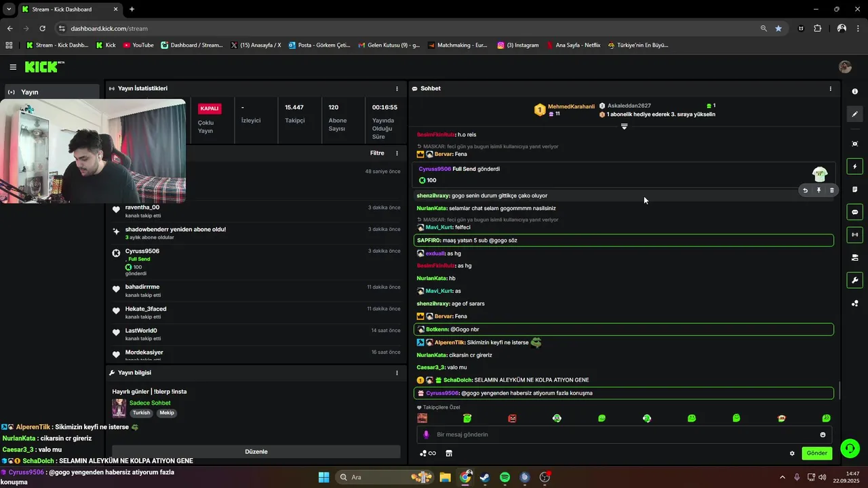Viewport: 868px width, 488px height.
Task: Click the green headset support button
Action: [x=849, y=449]
